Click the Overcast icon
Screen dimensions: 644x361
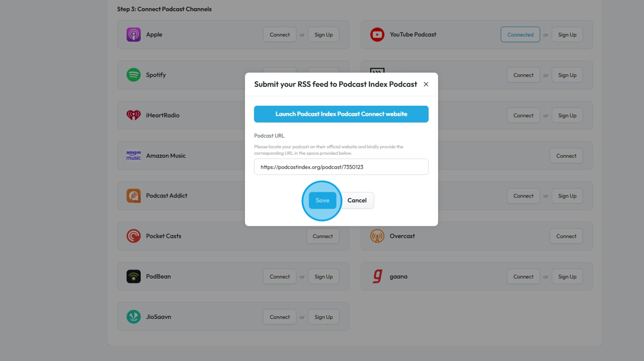pyautogui.click(x=377, y=236)
